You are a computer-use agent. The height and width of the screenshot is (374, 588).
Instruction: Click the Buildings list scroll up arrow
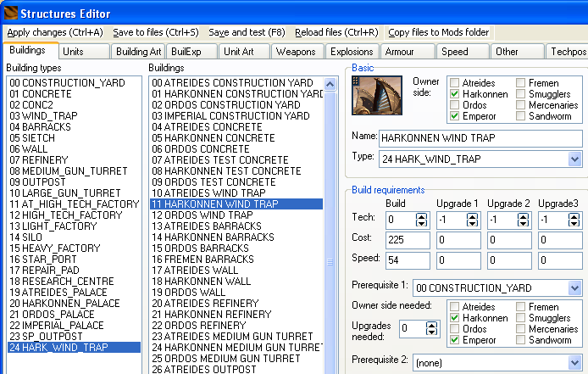point(330,84)
